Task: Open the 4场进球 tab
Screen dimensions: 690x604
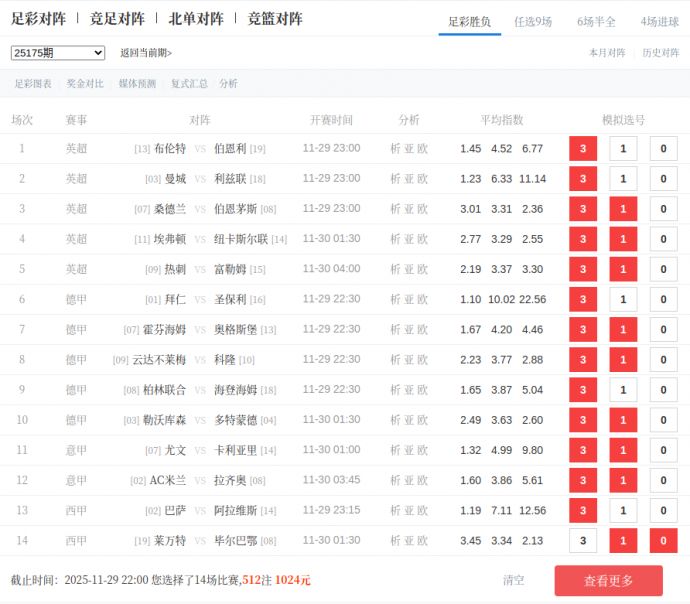Action: [659, 21]
